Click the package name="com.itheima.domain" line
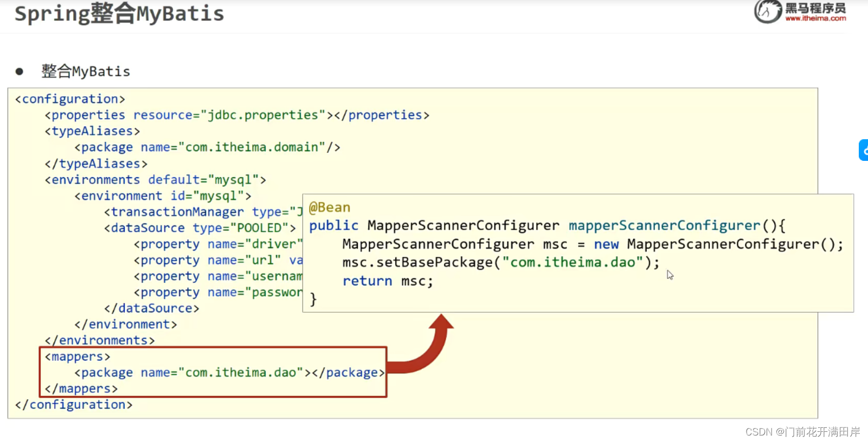Screen dimensions: 868x442 pos(207,147)
